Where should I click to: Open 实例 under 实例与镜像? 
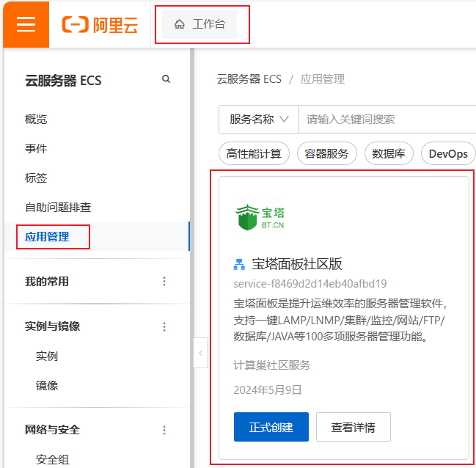tap(47, 356)
